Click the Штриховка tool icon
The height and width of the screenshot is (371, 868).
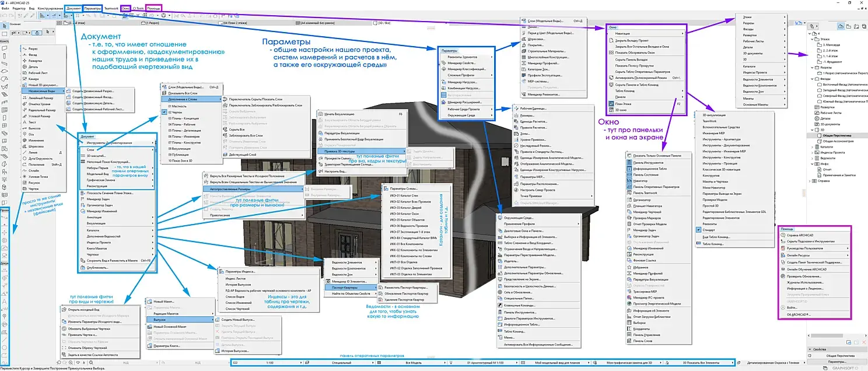pos(24,146)
